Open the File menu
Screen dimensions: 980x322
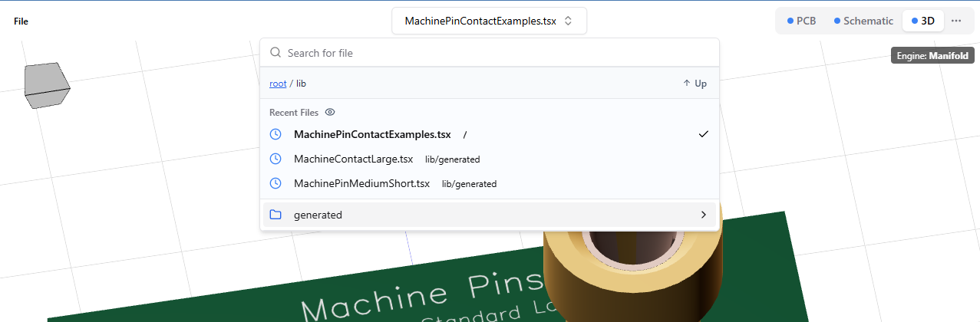pyautogui.click(x=21, y=21)
